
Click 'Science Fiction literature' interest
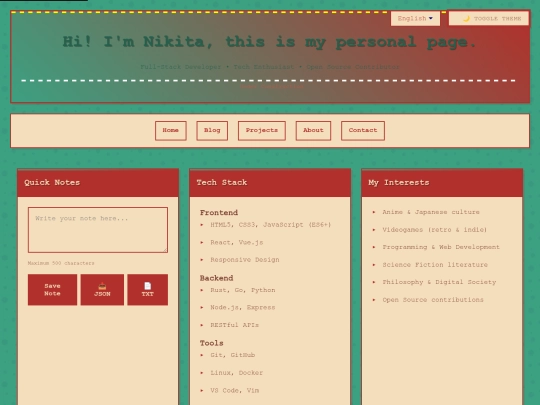435,264
